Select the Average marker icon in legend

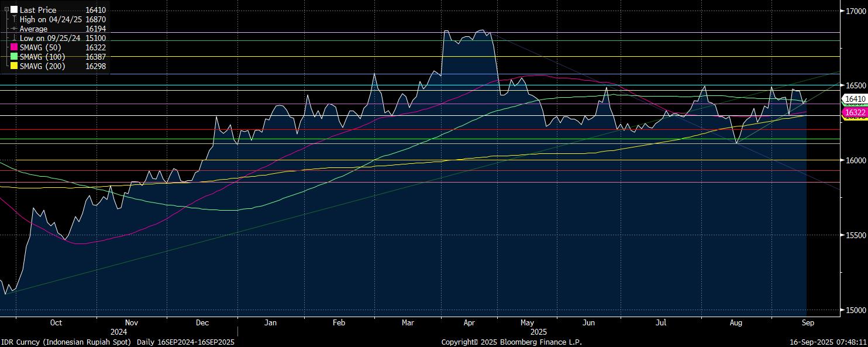[14, 29]
